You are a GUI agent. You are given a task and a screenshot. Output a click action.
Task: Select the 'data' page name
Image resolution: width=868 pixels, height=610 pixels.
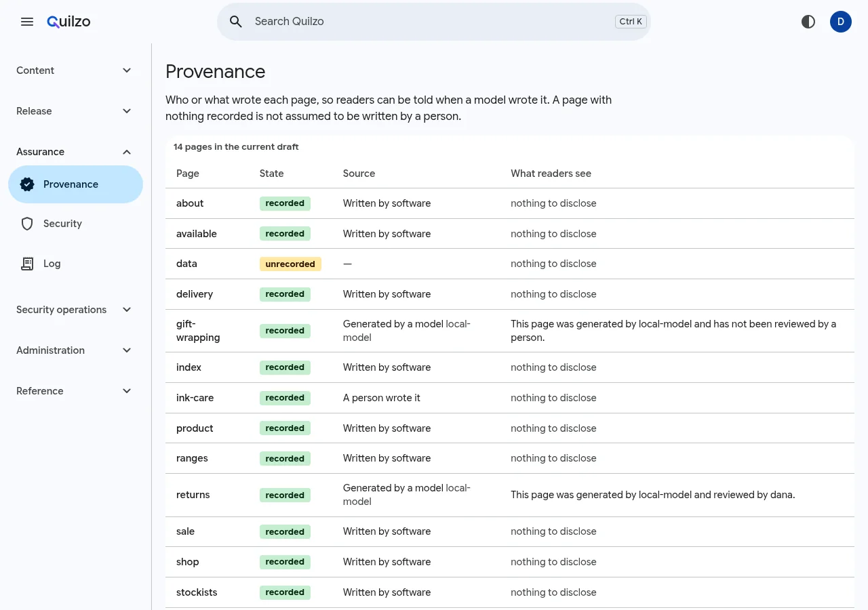click(x=186, y=264)
